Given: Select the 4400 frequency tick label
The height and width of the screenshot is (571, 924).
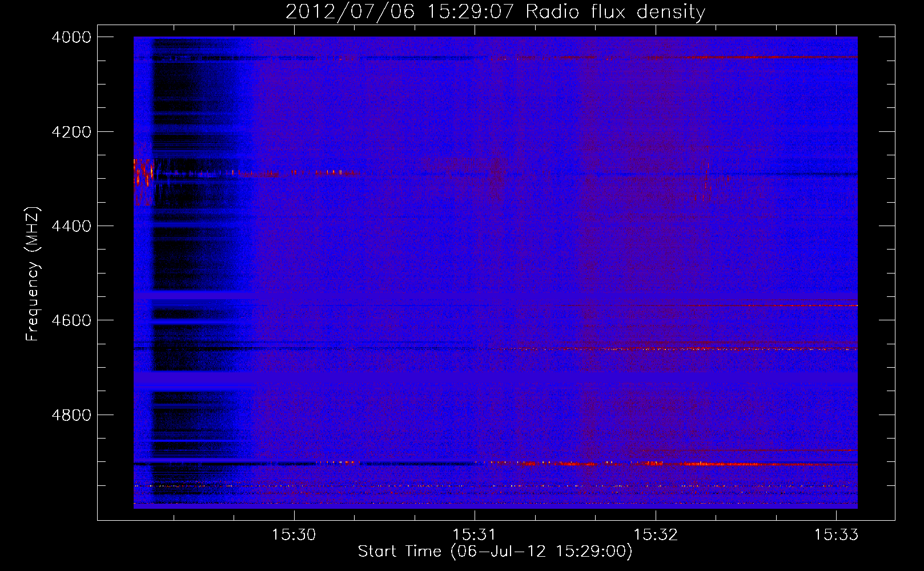Looking at the screenshot, I should [71, 226].
